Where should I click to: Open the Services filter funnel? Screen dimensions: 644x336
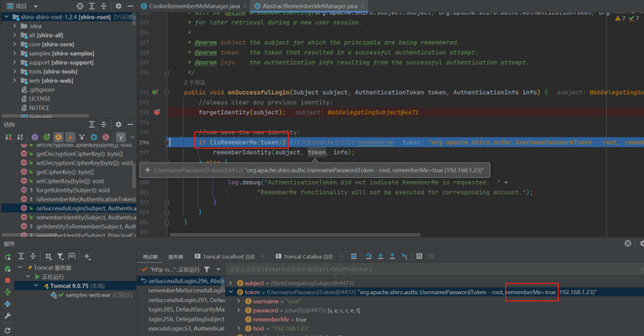point(60,257)
